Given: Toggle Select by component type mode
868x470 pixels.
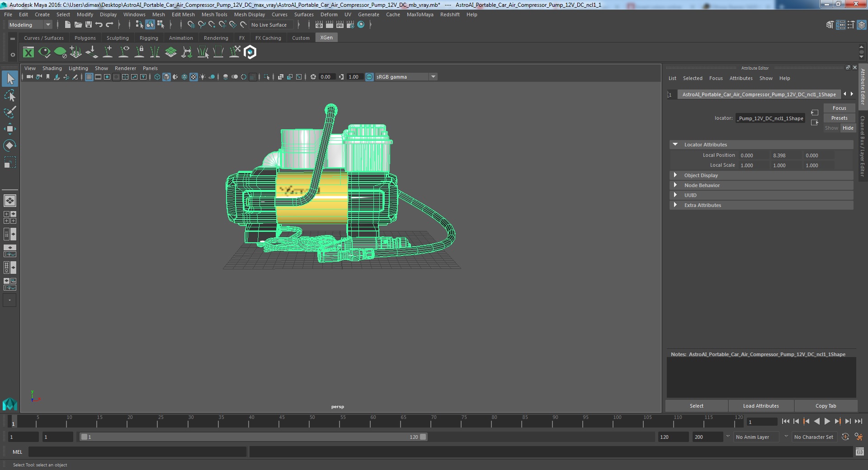Looking at the screenshot, I should [160, 25].
